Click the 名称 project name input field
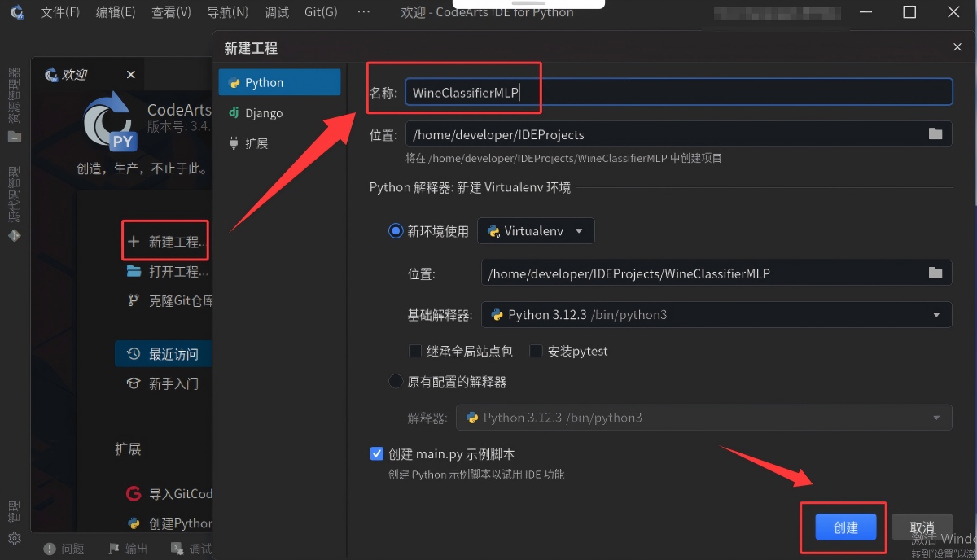Screen dimensions: 977x560 pyautogui.click(x=677, y=92)
